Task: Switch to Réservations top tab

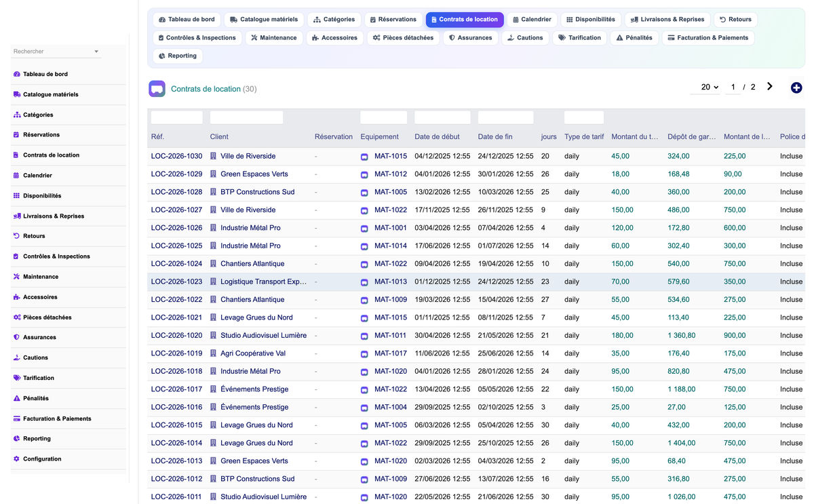Action: click(393, 20)
